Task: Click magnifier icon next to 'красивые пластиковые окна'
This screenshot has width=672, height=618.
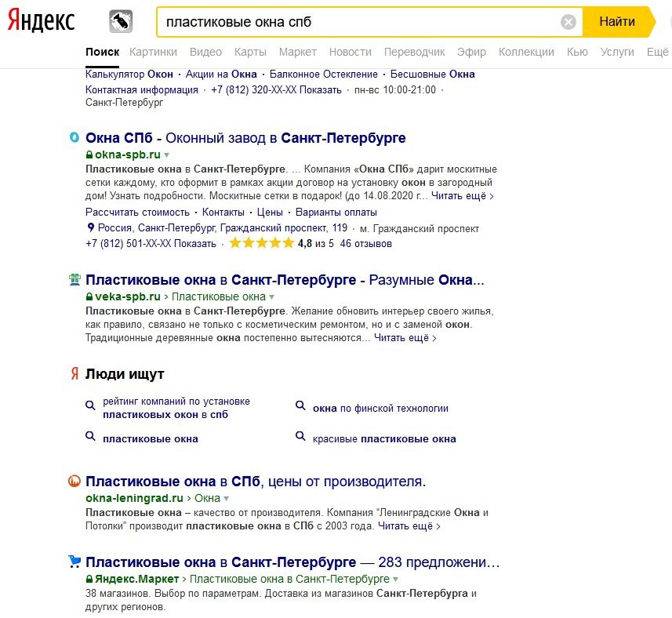Action: click(300, 436)
